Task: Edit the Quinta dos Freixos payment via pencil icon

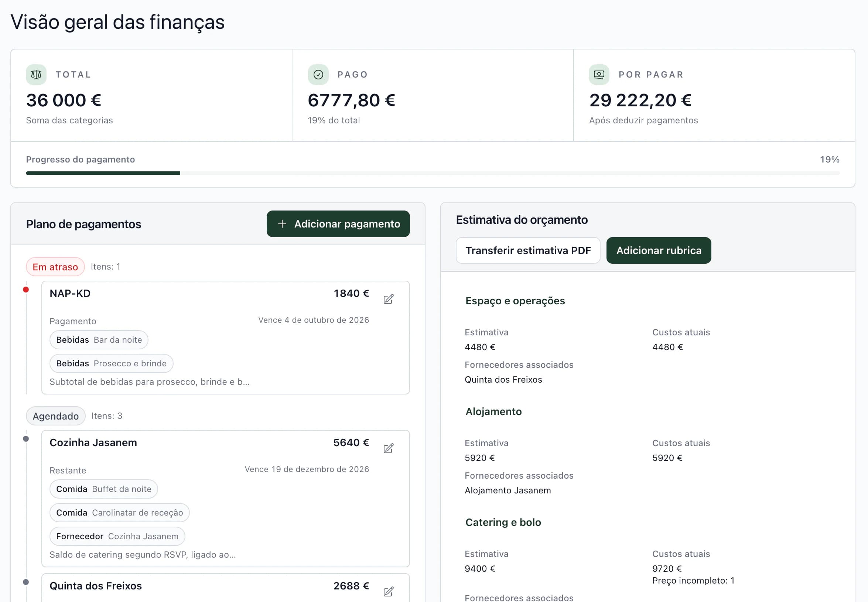Action: (x=389, y=591)
